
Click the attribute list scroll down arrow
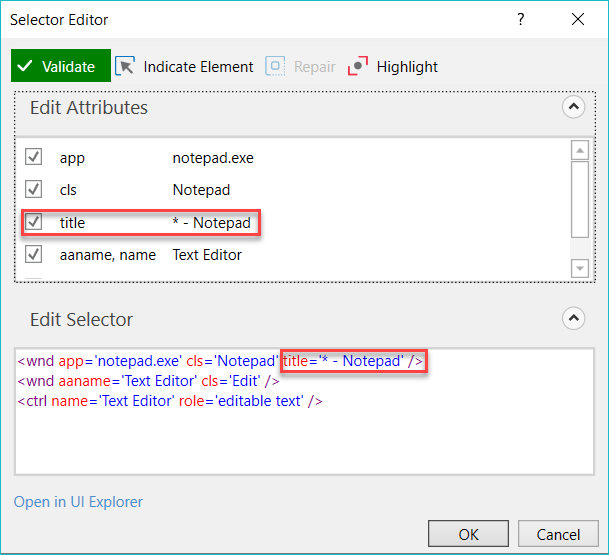(580, 268)
